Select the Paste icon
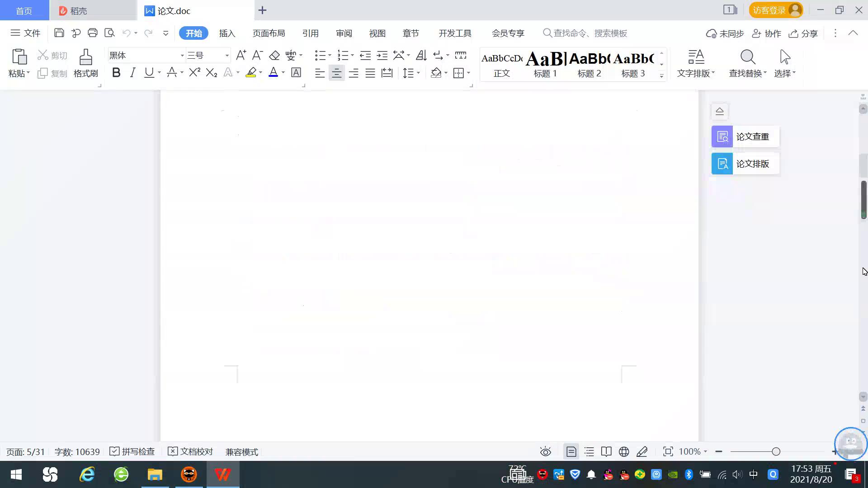The height and width of the screenshot is (488, 868). (x=19, y=57)
